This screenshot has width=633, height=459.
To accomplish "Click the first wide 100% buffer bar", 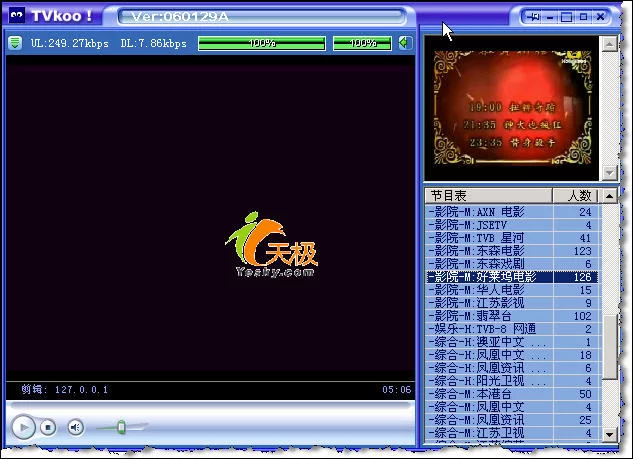I will 262,43.
